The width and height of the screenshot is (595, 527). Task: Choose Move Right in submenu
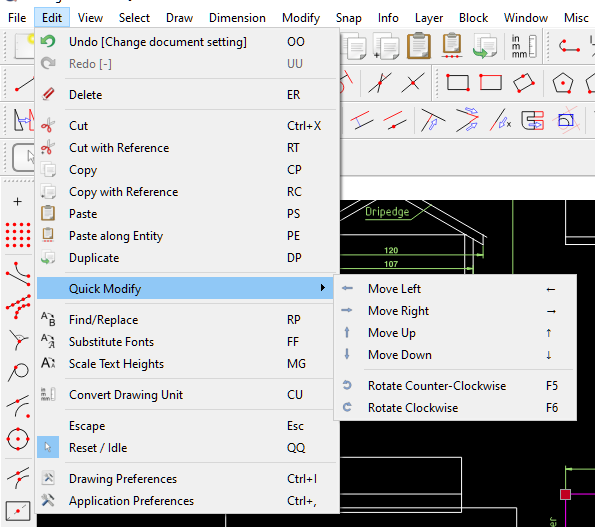coord(455,311)
